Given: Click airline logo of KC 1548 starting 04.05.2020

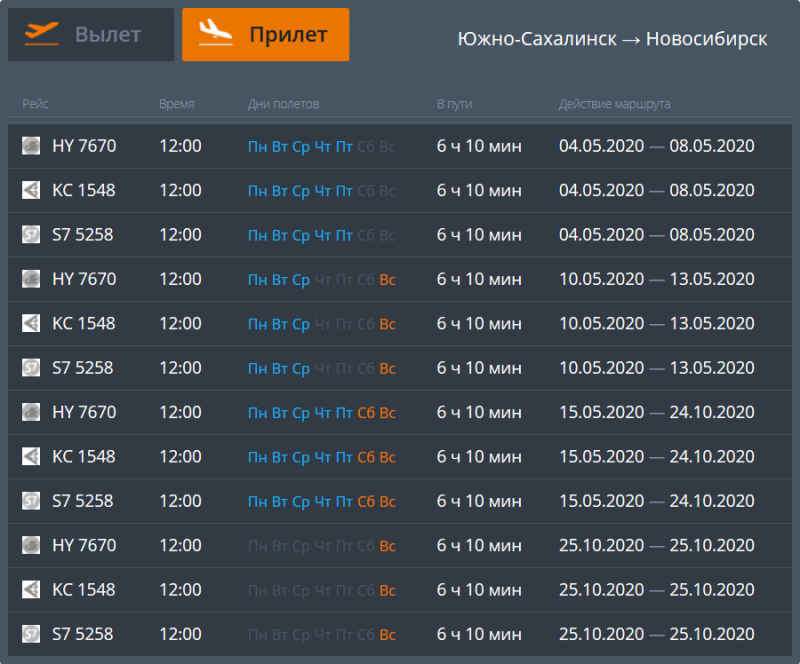Looking at the screenshot, I should click(31, 190).
